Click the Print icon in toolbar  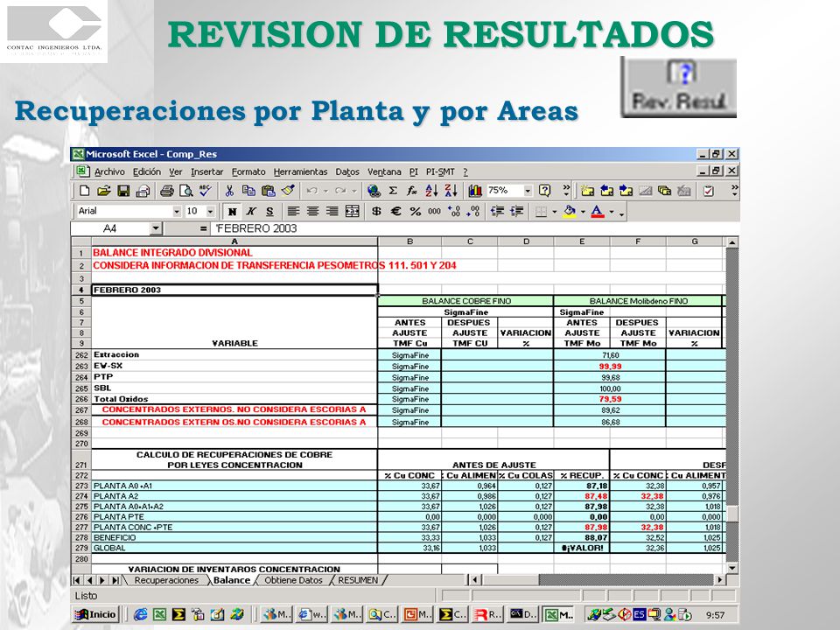pyautogui.click(x=166, y=191)
